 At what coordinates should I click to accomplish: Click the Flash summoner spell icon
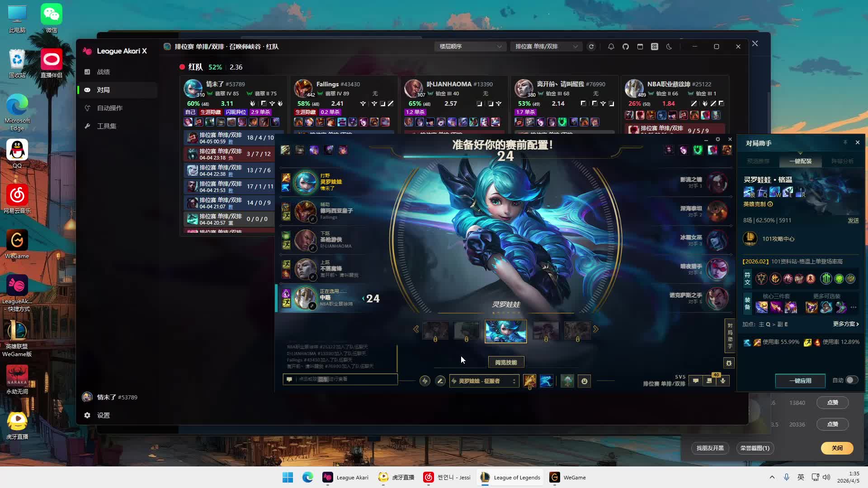[529, 381]
